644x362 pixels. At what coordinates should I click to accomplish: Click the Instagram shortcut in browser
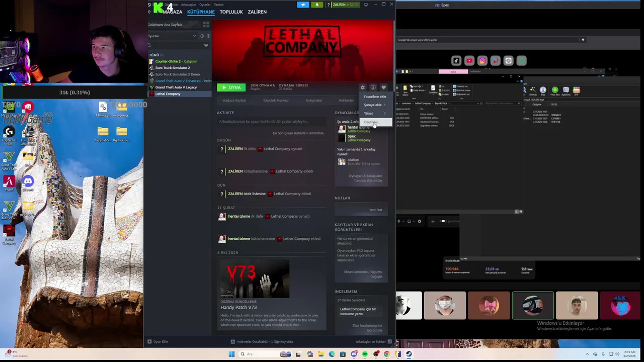(482, 61)
